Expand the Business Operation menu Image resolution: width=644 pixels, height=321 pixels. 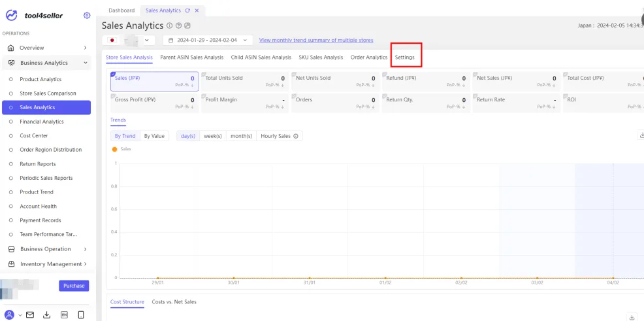86,249
